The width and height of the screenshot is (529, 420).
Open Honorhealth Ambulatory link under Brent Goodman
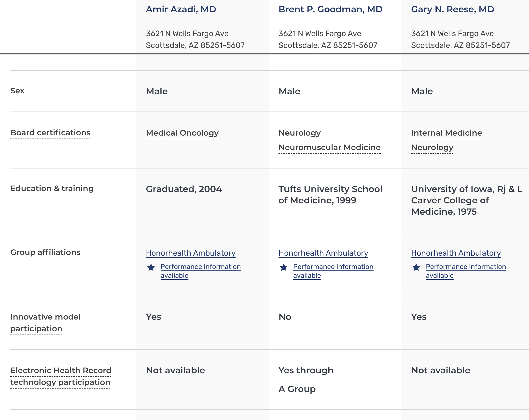(323, 253)
